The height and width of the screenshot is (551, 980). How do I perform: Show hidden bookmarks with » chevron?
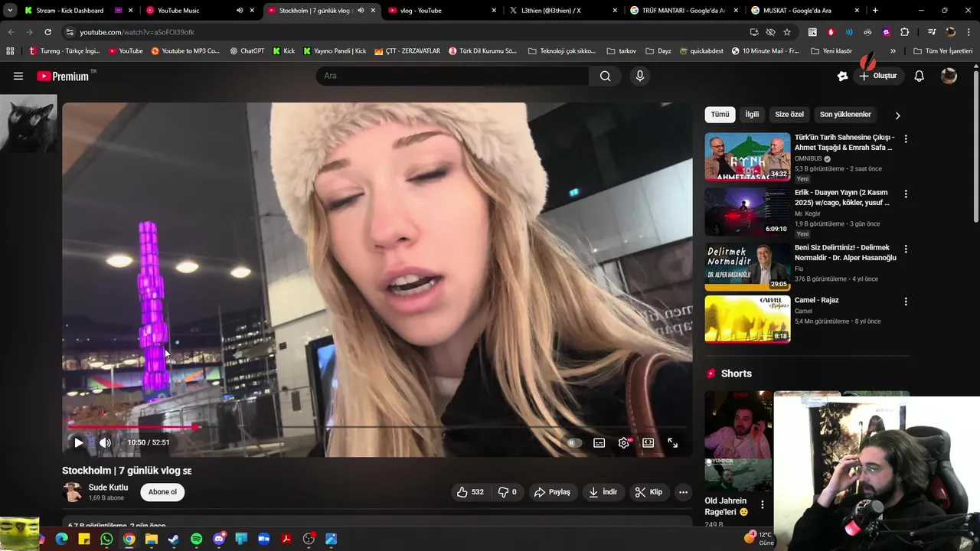coord(893,51)
